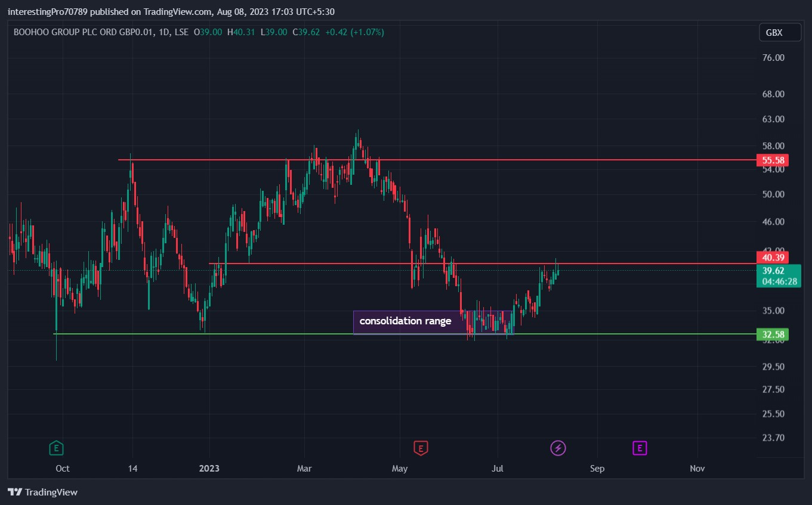Select the consolidation range text label
This screenshot has width=812, height=505.
click(x=406, y=321)
